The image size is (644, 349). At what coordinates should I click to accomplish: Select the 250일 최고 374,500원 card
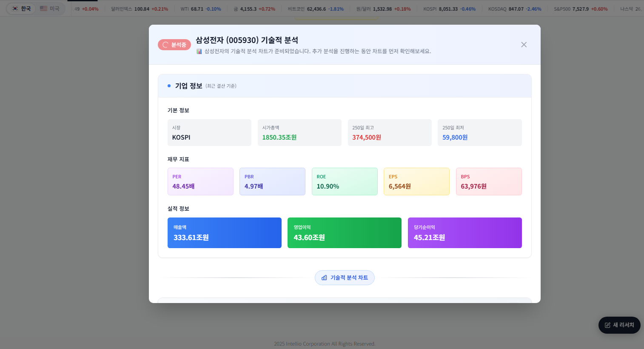coord(390,132)
